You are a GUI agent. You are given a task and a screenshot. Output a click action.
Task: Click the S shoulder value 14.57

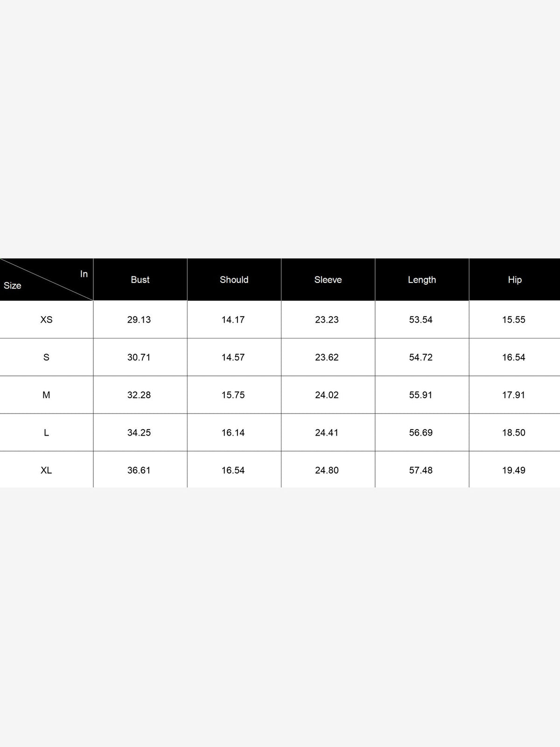pos(233,357)
